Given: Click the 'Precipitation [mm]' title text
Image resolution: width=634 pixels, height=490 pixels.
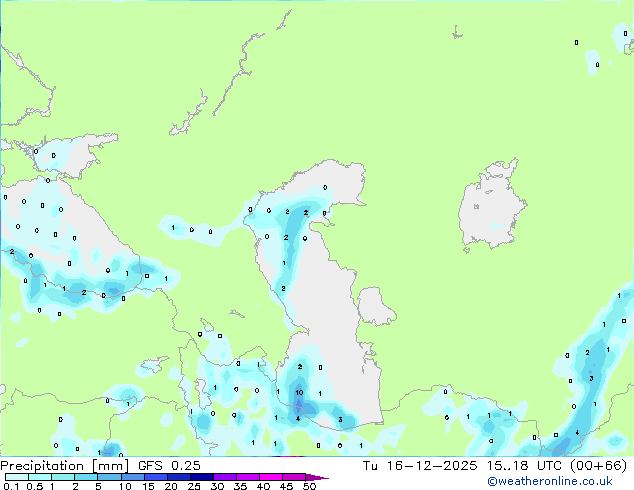Looking at the screenshot, I should (64, 466).
